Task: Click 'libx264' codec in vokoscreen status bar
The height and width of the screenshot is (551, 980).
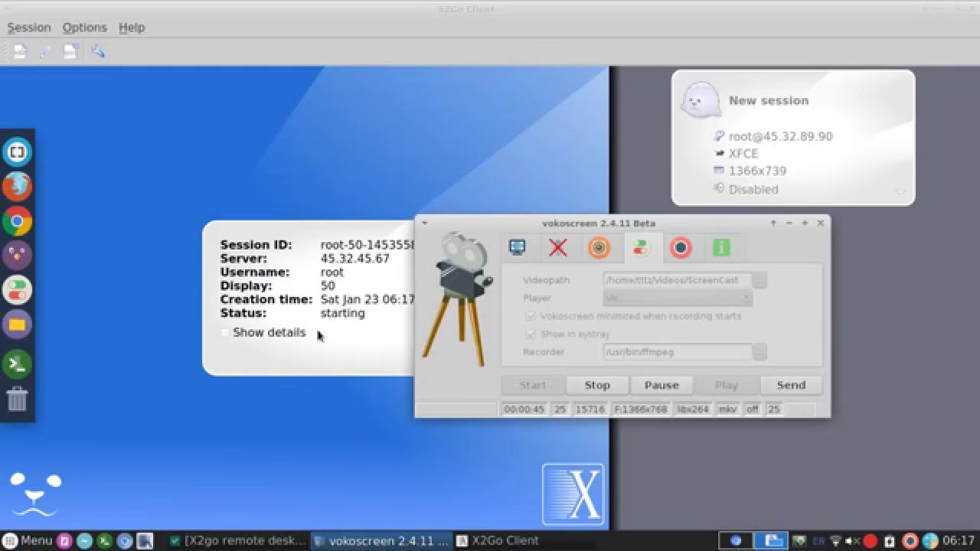Action: pos(693,409)
